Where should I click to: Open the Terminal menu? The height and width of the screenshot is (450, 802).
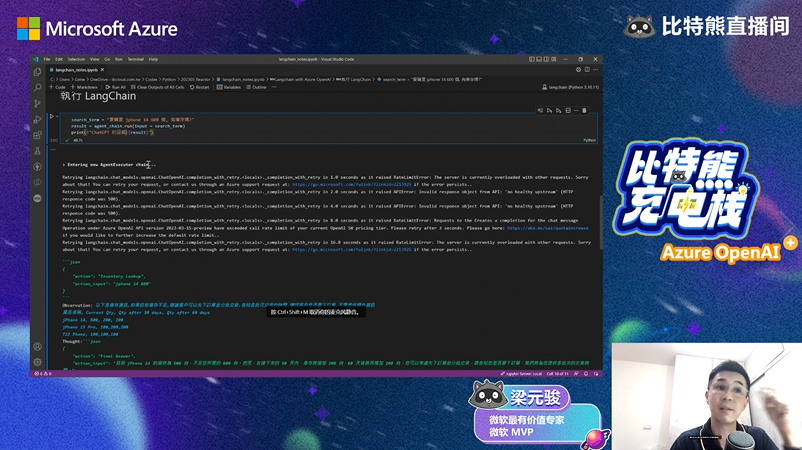136,59
